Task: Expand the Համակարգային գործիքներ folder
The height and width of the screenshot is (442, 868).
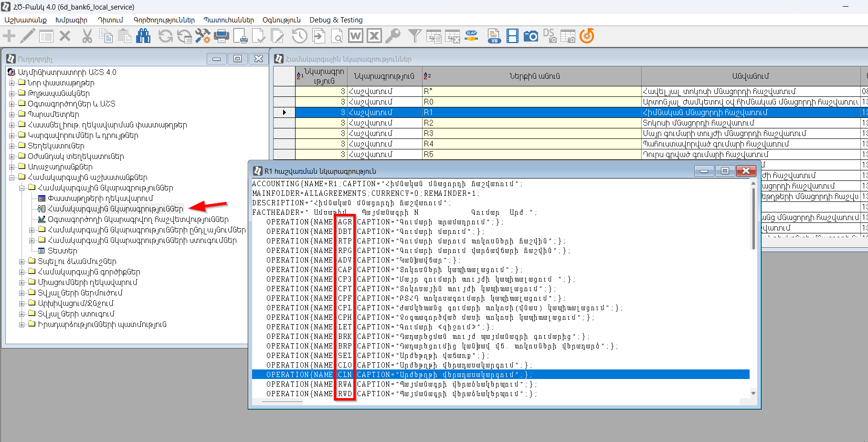Action: click(x=22, y=272)
